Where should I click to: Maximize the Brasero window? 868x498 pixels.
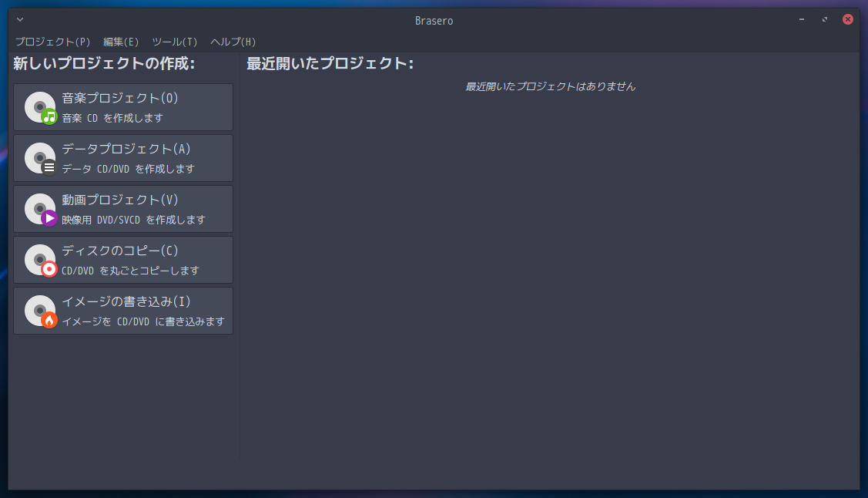[x=825, y=20]
